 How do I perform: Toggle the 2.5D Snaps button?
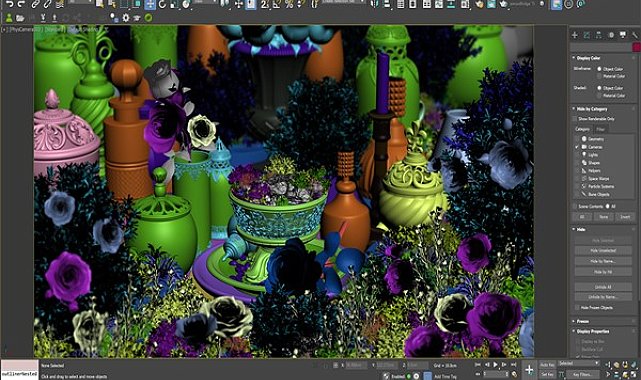click(265, 4)
